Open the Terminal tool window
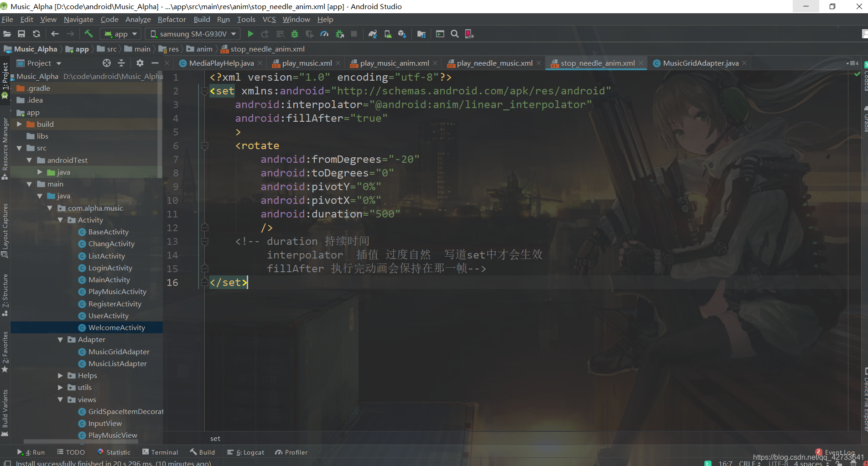The width and height of the screenshot is (868, 466). pyautogui.click(x=160, y=452)
